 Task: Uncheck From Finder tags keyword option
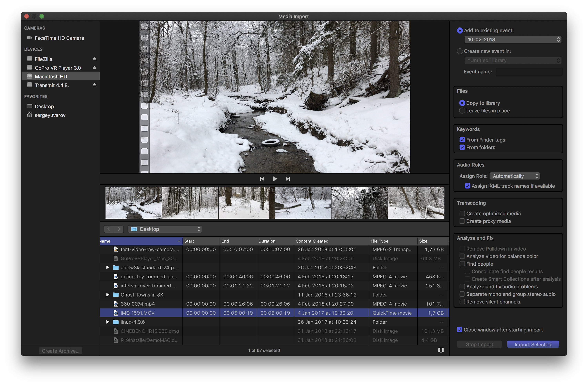(x=462, y=140)
